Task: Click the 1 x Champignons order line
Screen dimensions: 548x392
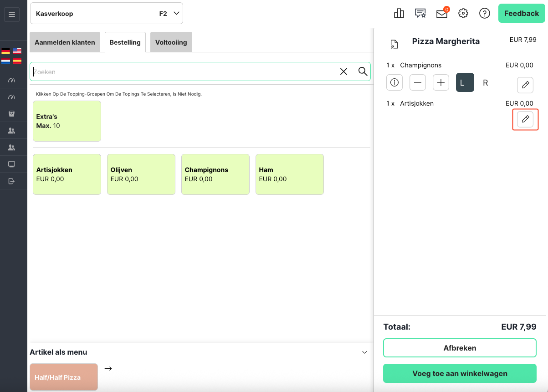Action: click(x=460, y=65)
